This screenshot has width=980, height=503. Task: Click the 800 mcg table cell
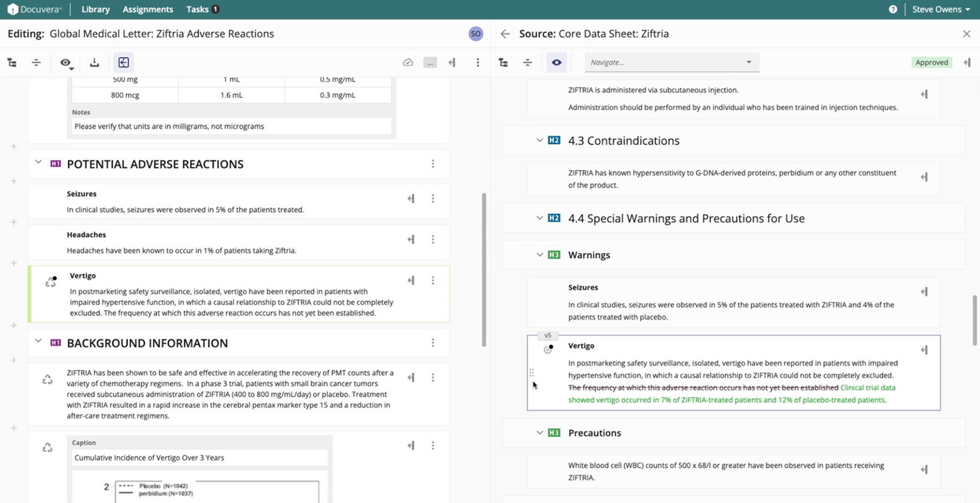click(125, 95)
